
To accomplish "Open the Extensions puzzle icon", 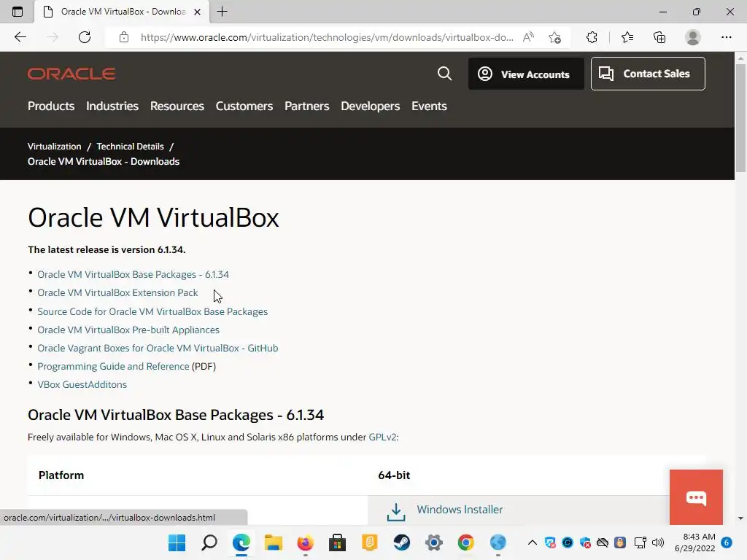I will (592, 37).
